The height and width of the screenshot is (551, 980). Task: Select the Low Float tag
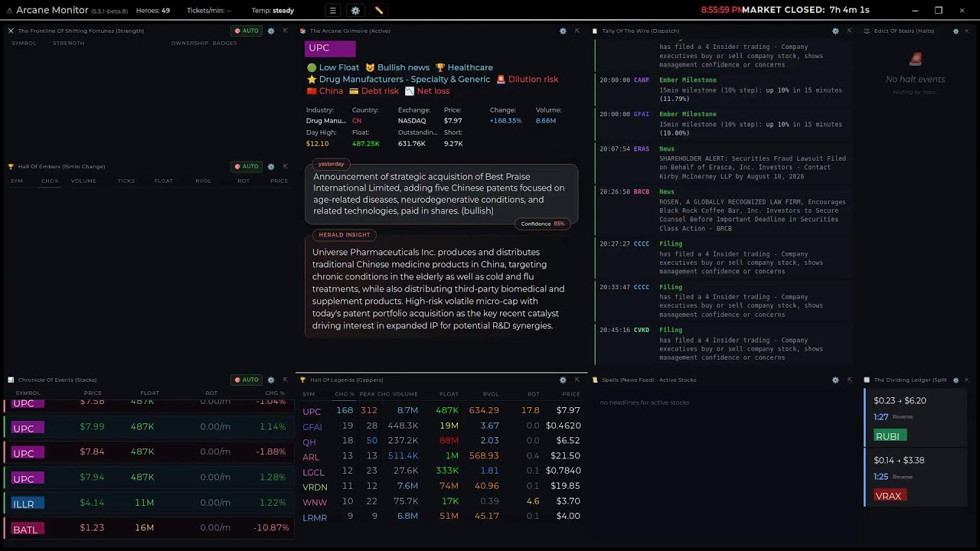click(x=332, y=67)
